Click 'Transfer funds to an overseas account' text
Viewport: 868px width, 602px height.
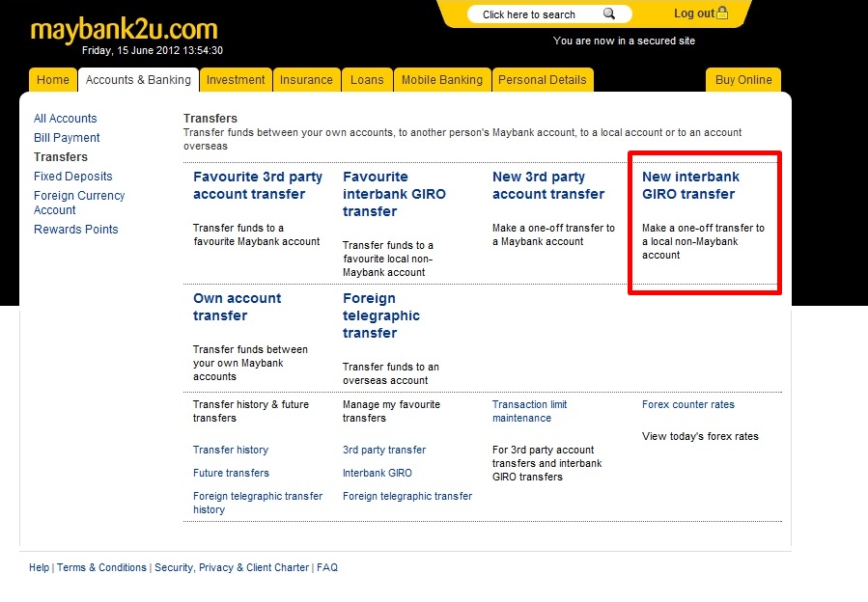pos(391,373)
